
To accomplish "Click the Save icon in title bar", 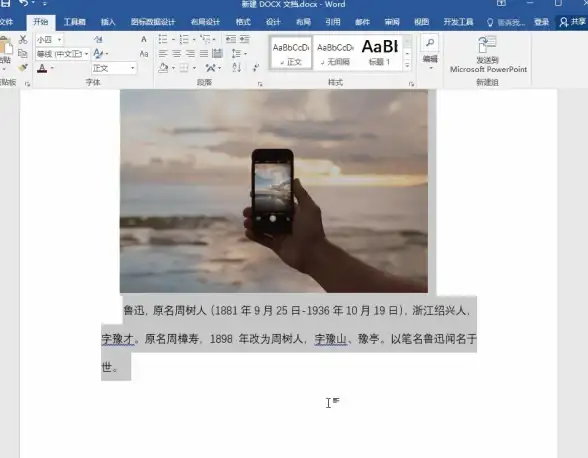I will pyautogui.click(x=5, y=3).
